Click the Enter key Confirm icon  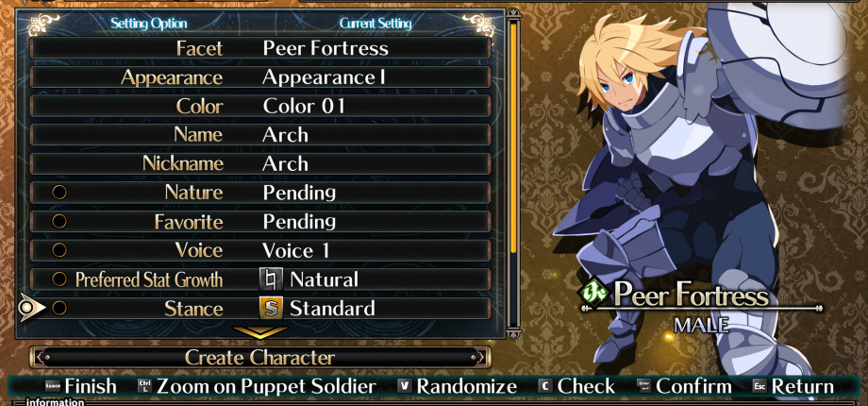pyautogui.click(x=643, y=386)
